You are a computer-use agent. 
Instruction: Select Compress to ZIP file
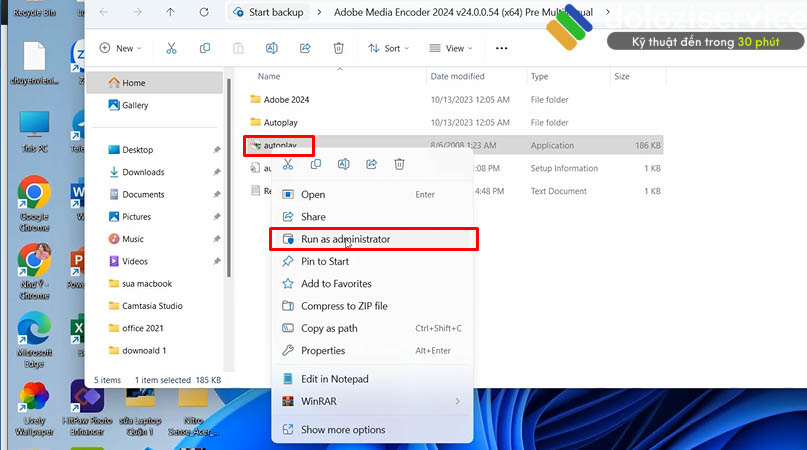click(x=344, y=306)
